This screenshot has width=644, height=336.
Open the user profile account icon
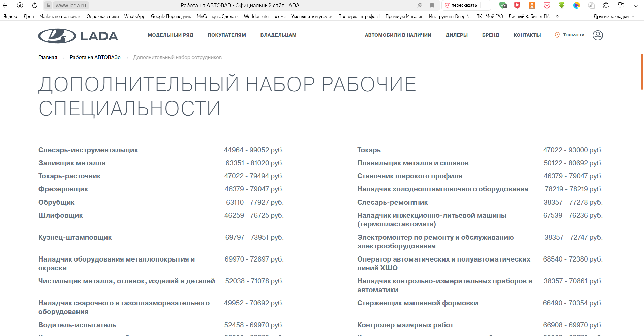click(597, 35)
